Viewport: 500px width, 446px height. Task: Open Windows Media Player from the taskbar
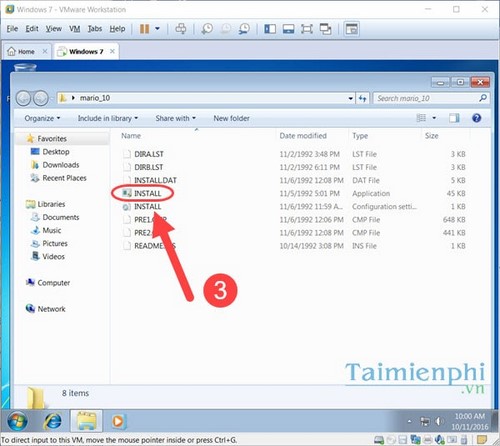pyautogui.click(x=118, y=422)
